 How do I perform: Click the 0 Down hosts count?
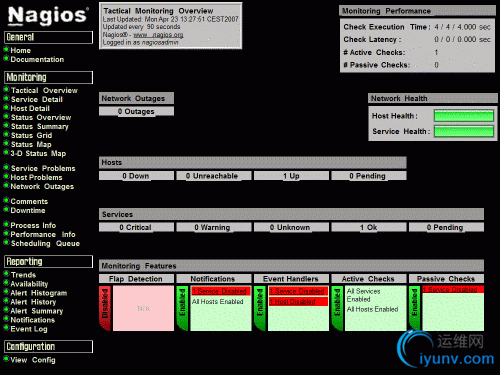tap(136, 176)
